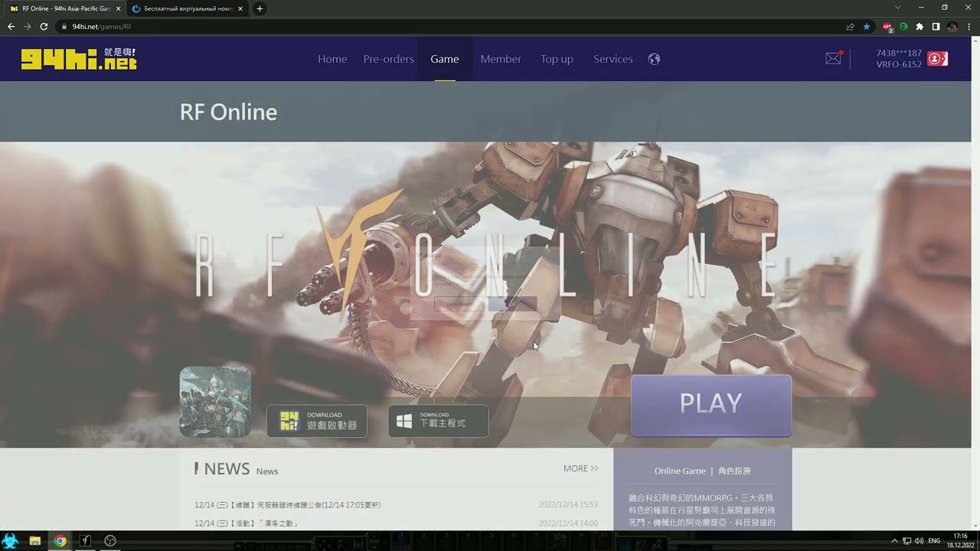The height and width of the screenshot is (551, 980).
Task: Open the extensions puzzle icon
Action: pyautogui.click(x=920, y=26)
